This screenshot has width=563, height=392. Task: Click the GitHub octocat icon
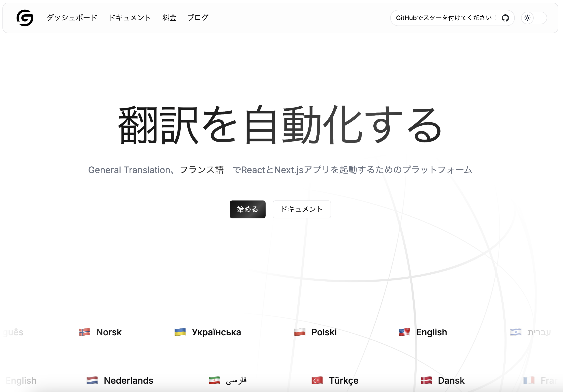coord(505,18)
